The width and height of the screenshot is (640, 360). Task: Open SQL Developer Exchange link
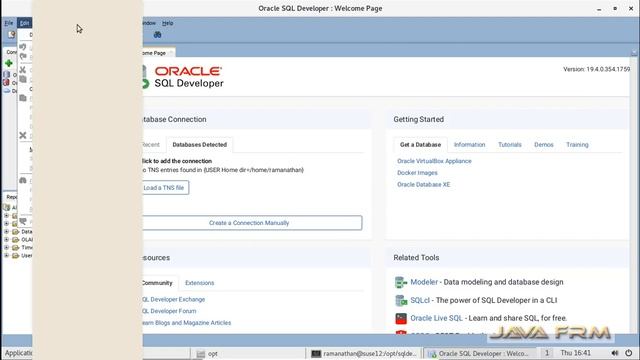click(174, 299)
